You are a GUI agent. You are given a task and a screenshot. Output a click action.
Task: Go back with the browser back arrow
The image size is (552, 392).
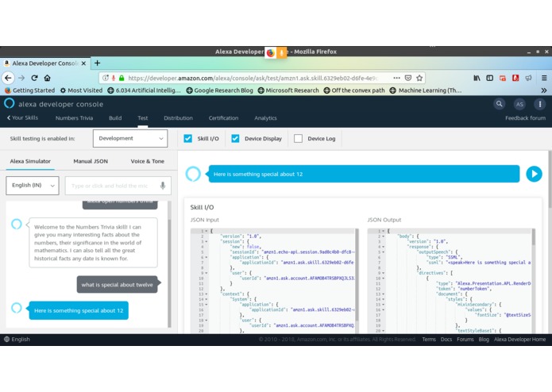tap(8, 78)
